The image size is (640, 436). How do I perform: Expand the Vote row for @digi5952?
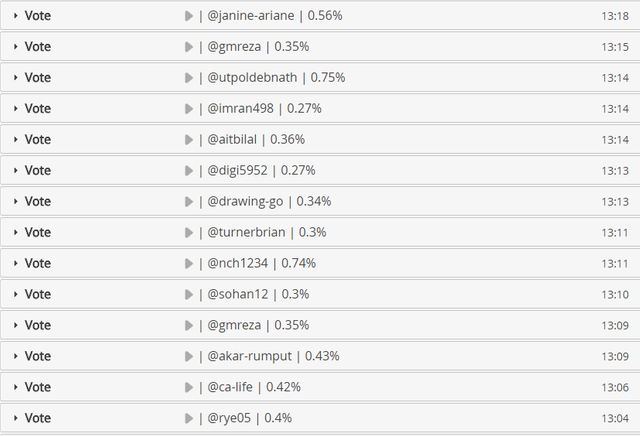pos(16,171)
